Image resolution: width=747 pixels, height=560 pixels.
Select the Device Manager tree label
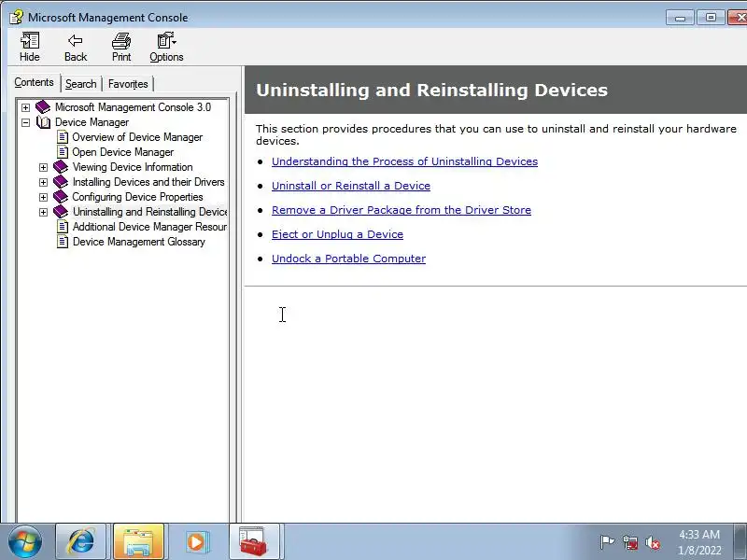[x=92, y=122]
